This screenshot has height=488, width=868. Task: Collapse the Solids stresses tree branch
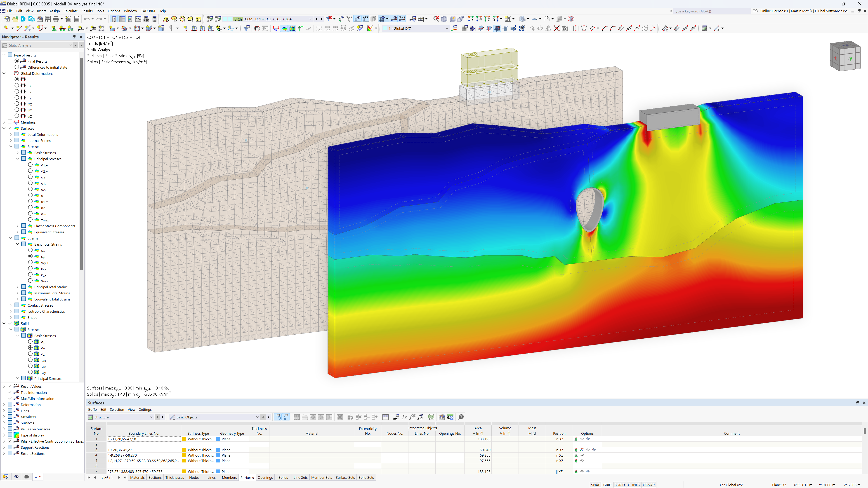[10, 329]
